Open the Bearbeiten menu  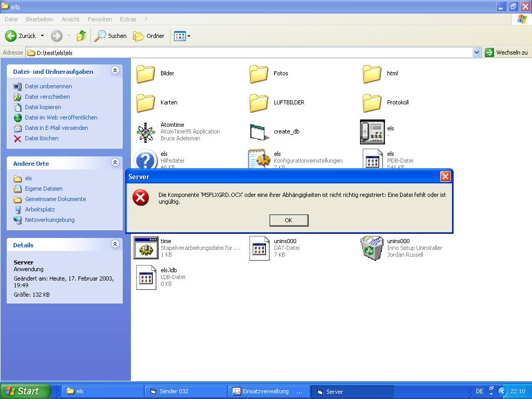39,19
